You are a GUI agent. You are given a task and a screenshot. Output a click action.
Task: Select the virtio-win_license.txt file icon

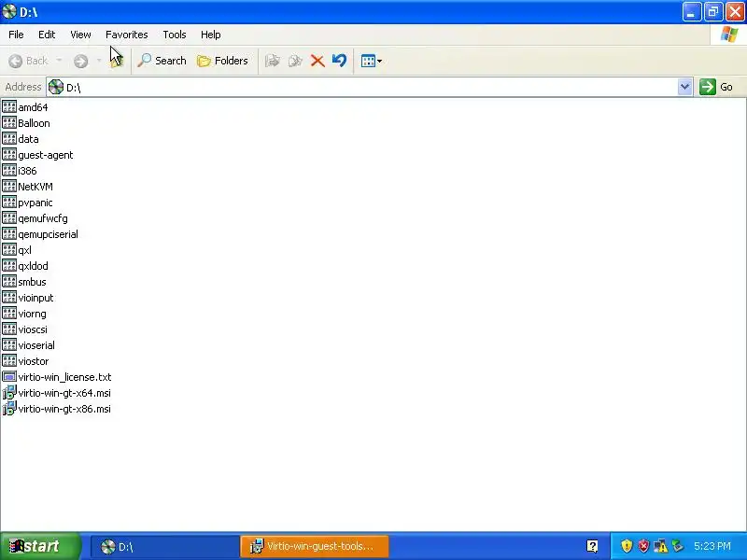pos(9,377)
